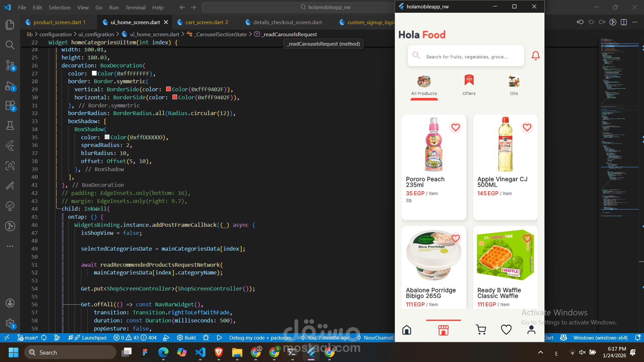
Task: Go to next change in editor toolbar
Action: 602,22
